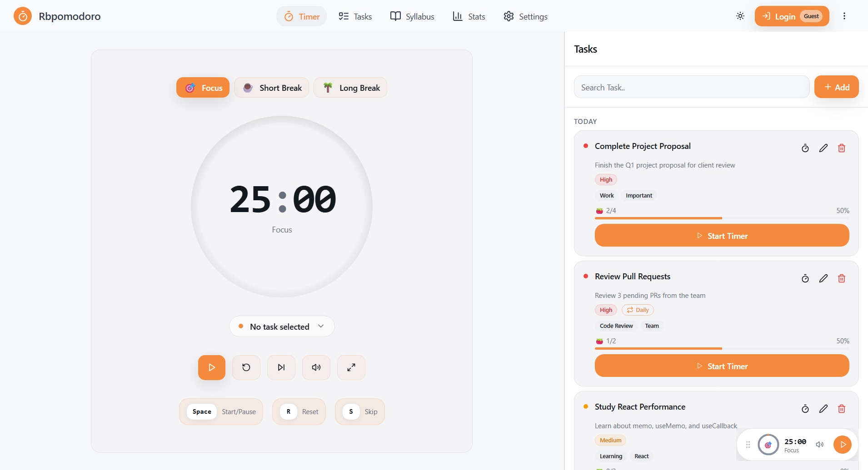Select the Long Break mode

(x=350, y=88)
